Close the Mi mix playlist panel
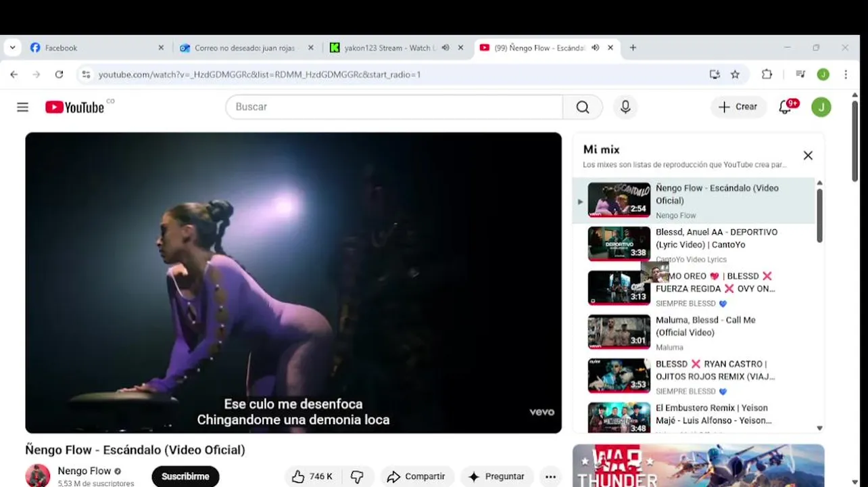Image resolution: width=868 pixels, height=487 pixels. point(808,156)
